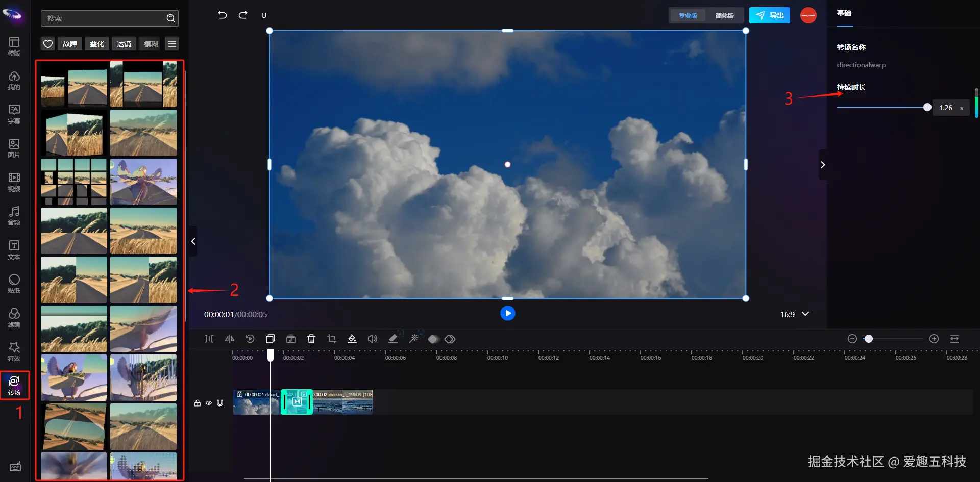Click the rotate/reverse clip icon

(250, 339)
